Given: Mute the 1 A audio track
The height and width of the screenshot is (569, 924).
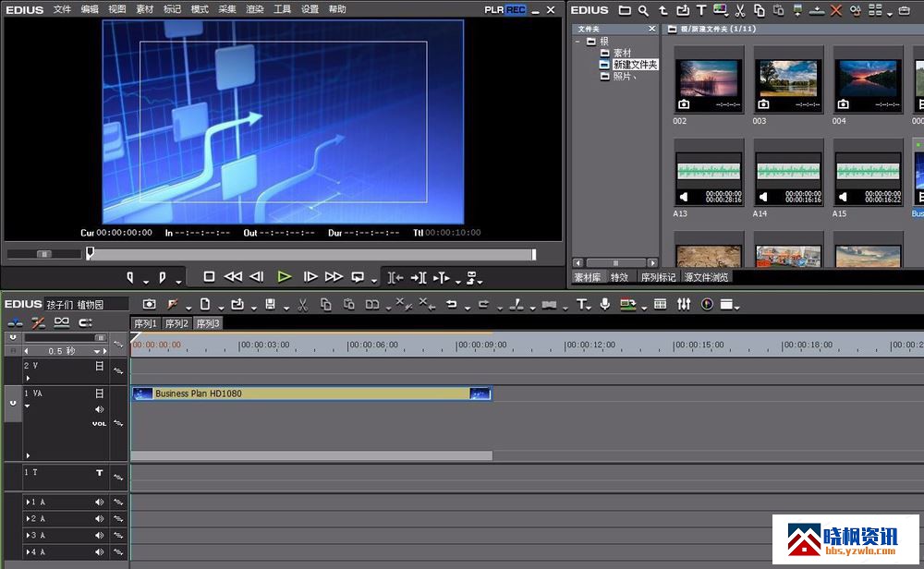Looking at the screenshot, I should click(x=99, y=502).
